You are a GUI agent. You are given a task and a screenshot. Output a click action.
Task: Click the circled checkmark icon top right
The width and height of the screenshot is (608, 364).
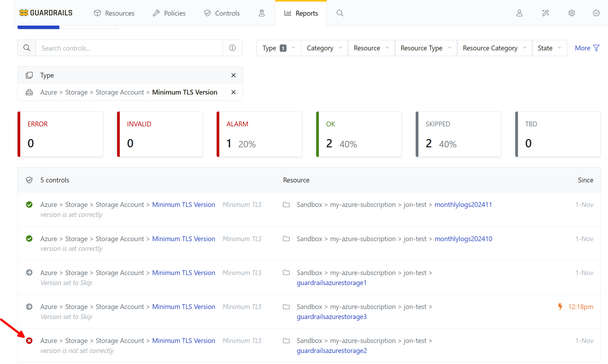pos(596,13)
